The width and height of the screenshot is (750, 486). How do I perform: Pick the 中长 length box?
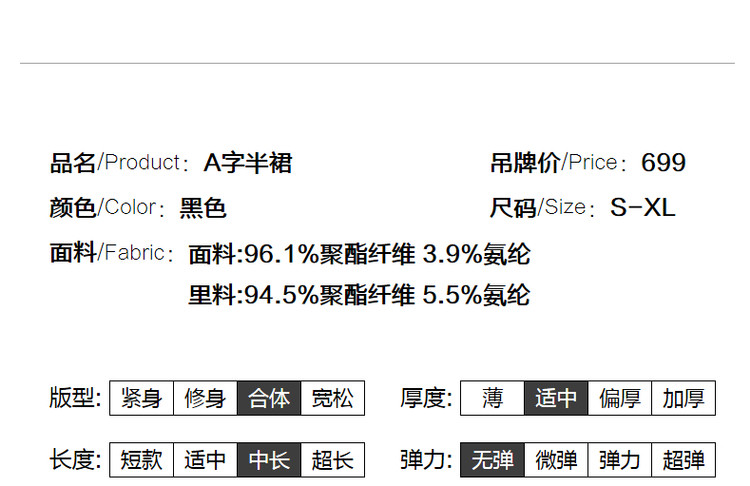click(269, 460)
